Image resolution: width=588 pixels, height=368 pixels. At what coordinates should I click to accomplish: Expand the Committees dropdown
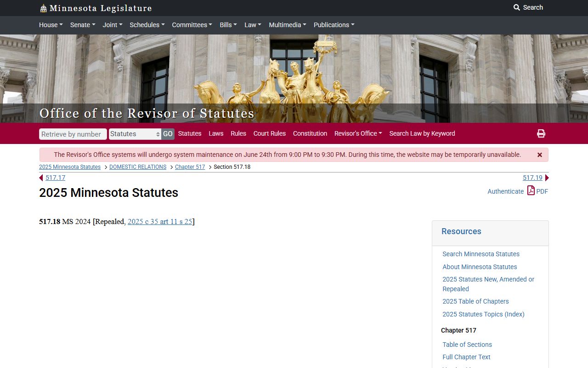(x=192, y=25)
